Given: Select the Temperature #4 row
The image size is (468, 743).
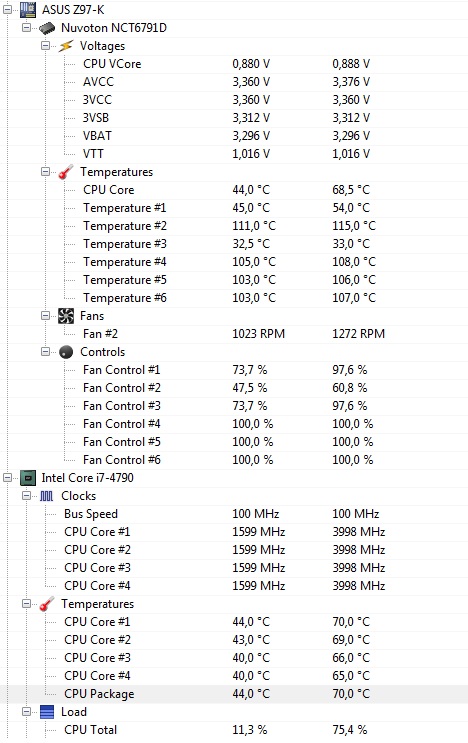Looking at the screenshot, I should [x=234, y=262].
